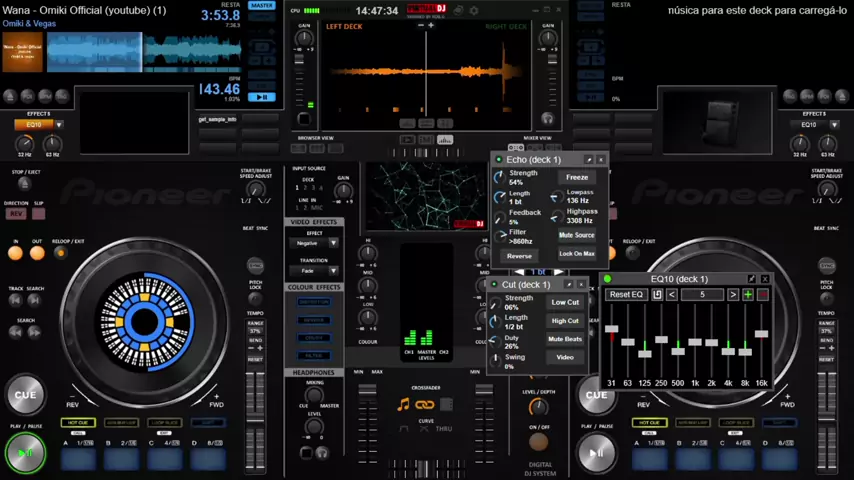Click the left deck Play/Pause button
Screen dimensions: 854x480
(25, 453)
